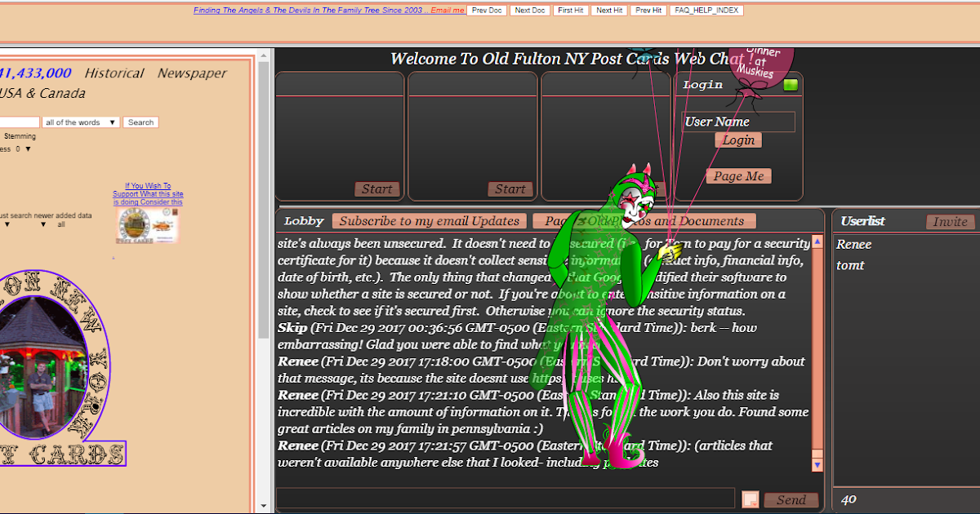Click the chat scroll down arrow
Image resolution: width=980 pixels, height=514 pixels.
click(817, 465)
